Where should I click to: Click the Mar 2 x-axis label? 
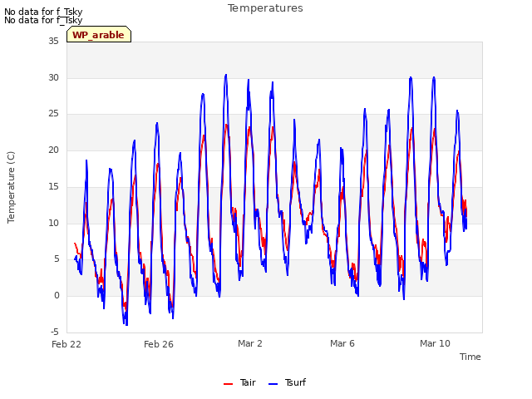[x=250, y=343]
